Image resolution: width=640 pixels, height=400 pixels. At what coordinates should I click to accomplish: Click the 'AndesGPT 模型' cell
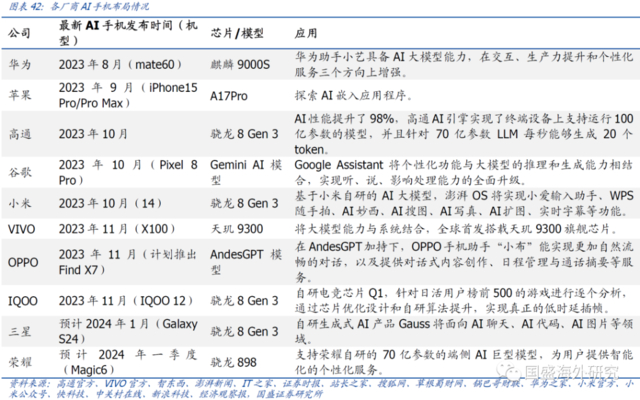[246, 262]
